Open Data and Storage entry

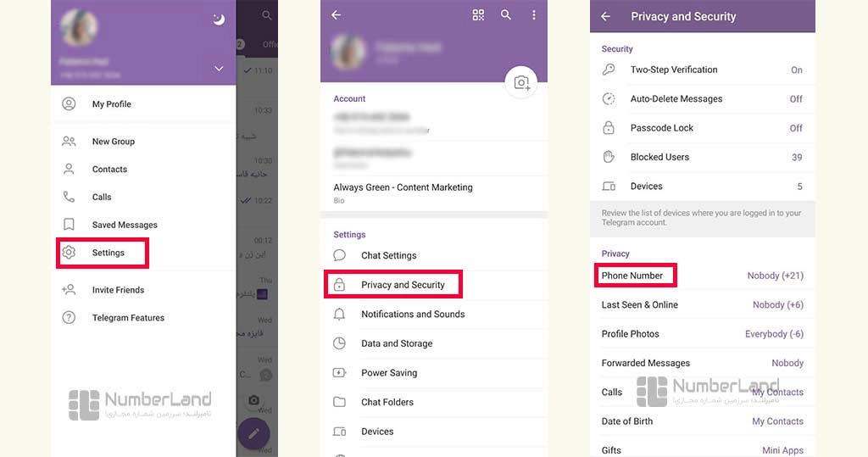click(x=397, y=343)
